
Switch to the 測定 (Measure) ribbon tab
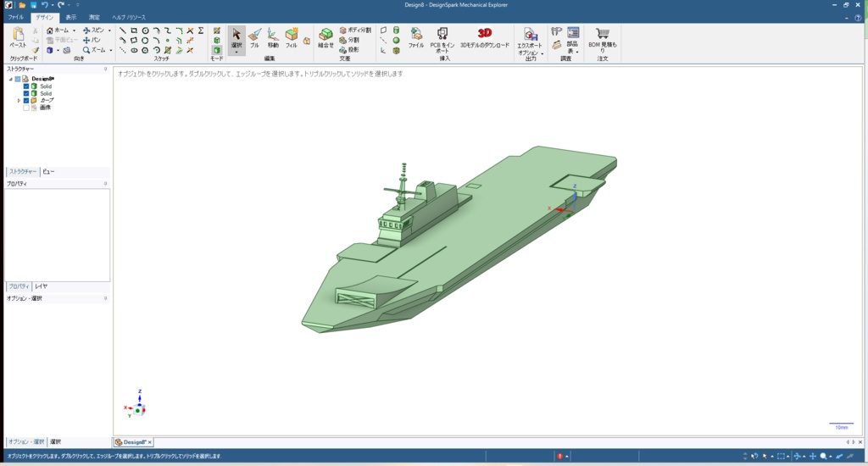(x=94, y=17)
